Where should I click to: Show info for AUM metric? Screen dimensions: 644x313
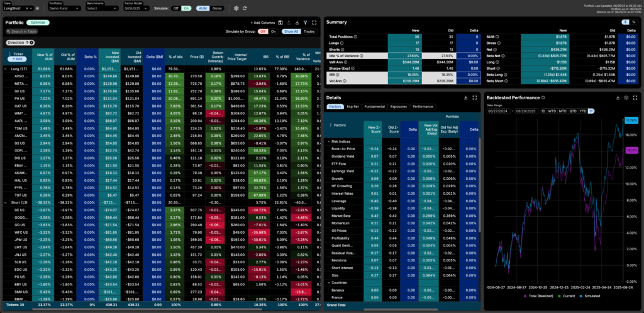497,36
